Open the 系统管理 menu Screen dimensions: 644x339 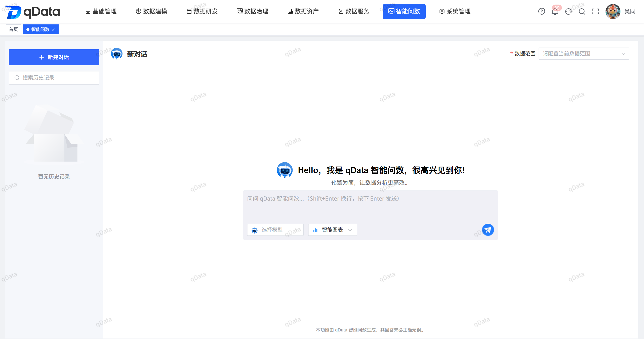coord(455,11)
